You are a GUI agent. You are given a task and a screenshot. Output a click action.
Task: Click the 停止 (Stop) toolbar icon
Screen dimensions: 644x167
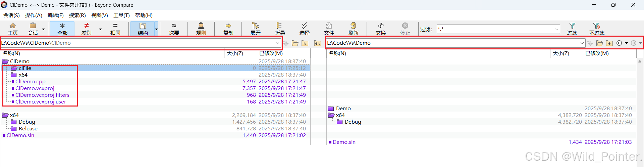click(405, 29)
